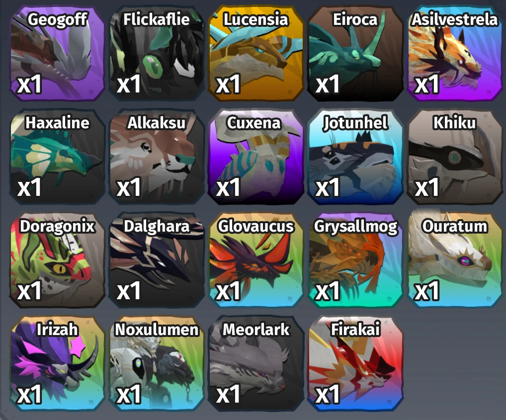Image resolution: width=506 pixels, height=420 pixels.
Task: Select the Doragonix creature icon
Action: point(58,260)
